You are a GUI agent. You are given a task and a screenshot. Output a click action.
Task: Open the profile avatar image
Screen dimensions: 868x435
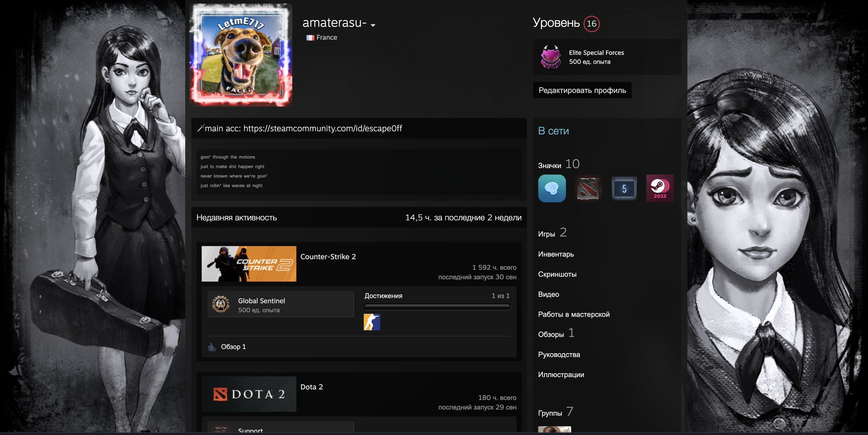(241, 55)
